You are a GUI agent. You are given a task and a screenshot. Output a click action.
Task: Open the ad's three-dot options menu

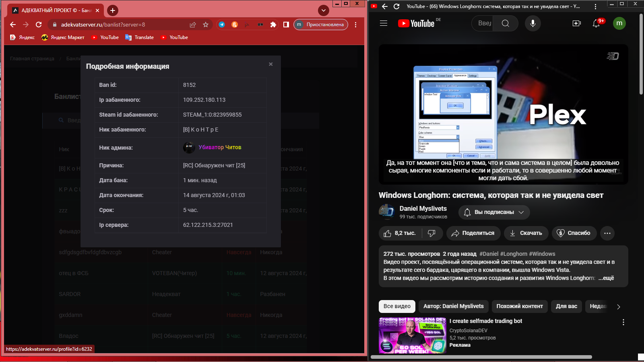pyautogui.click(x=623, y=322)
